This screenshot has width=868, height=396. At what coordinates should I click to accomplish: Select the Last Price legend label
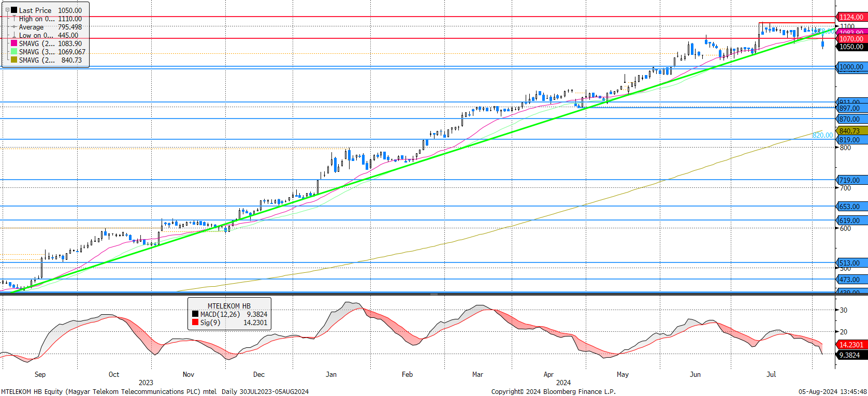pos(35,10)
